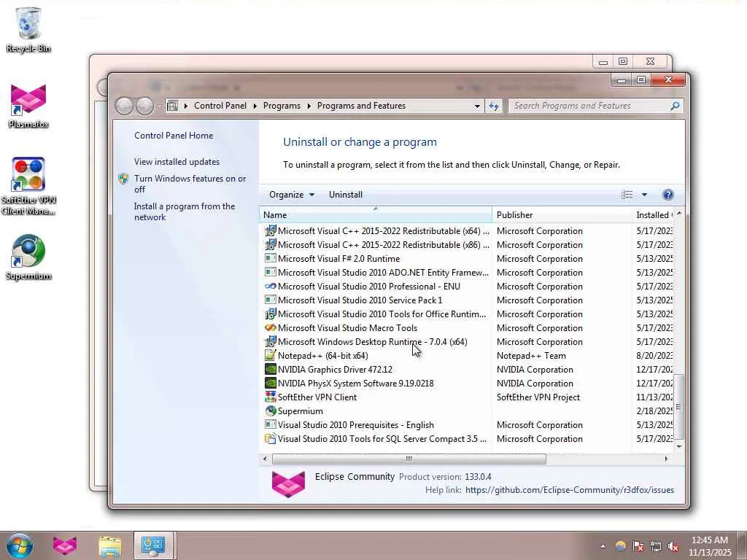
Task: Click the Action Center flag tray icon
Action: (x=638, y=546)
